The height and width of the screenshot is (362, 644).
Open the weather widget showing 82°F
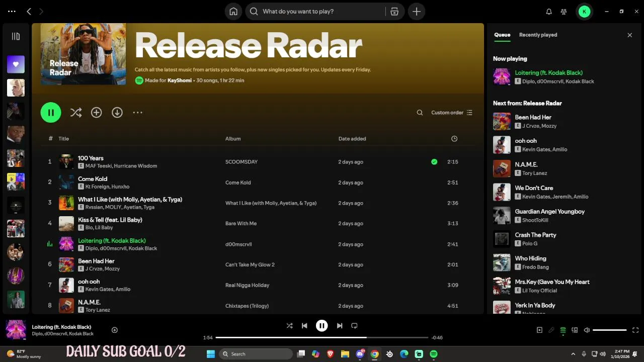point(23,354)
